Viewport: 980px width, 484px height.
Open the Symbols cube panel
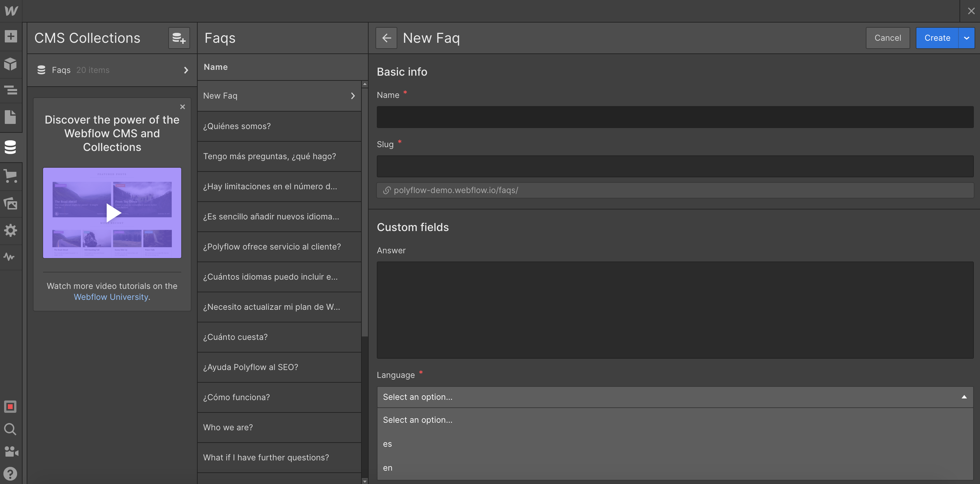(11, 64)
